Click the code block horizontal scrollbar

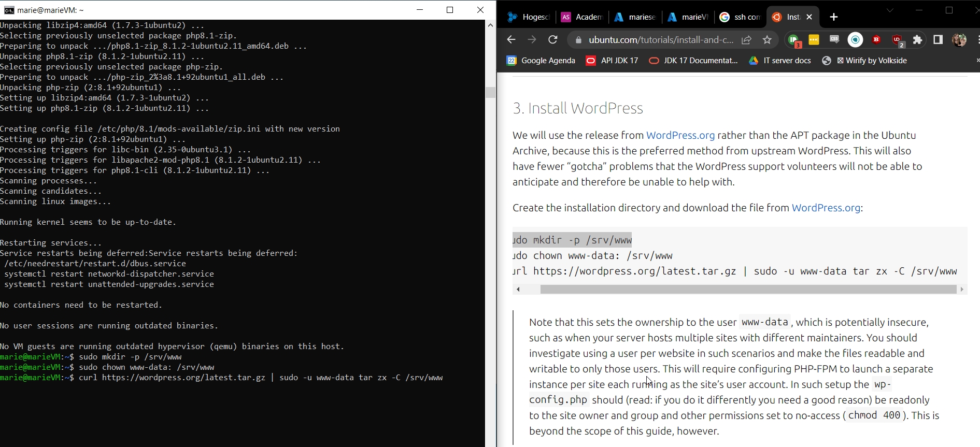(748, 289)
